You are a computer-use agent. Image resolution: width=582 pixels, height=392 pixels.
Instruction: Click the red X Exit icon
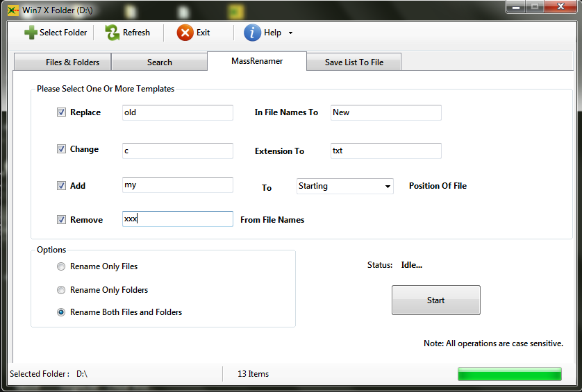pos(185,33)
